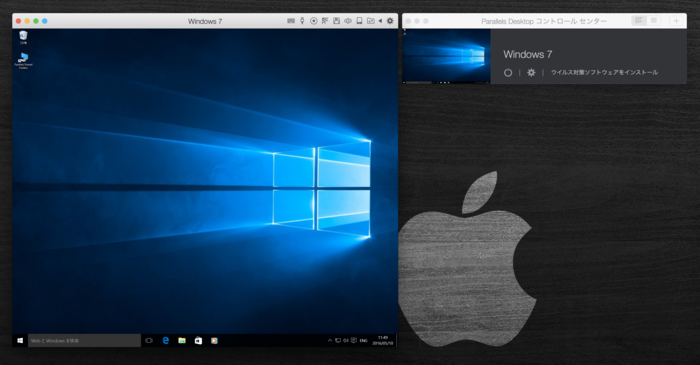Open the CD/DVD disc icon in VM title bar

[314, 21]
